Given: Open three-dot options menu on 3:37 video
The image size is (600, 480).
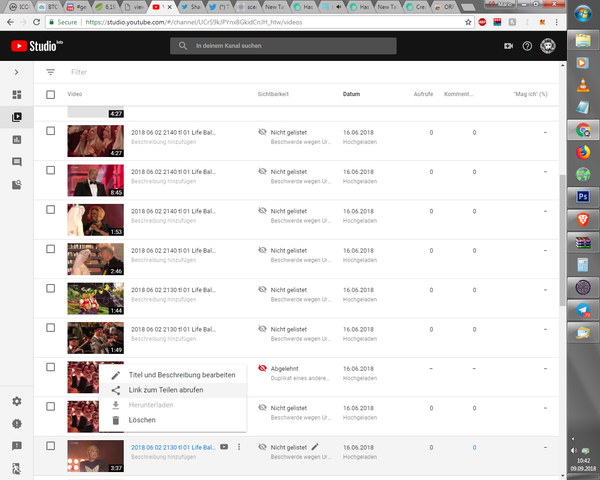Looking at the screenshot, I should [239, 447].
